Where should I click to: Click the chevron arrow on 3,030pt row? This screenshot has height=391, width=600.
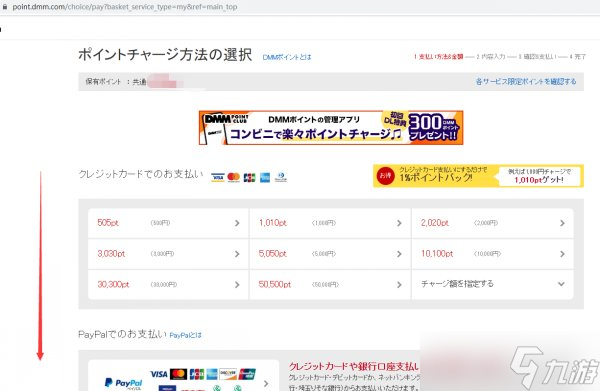[x=237, y=254]
